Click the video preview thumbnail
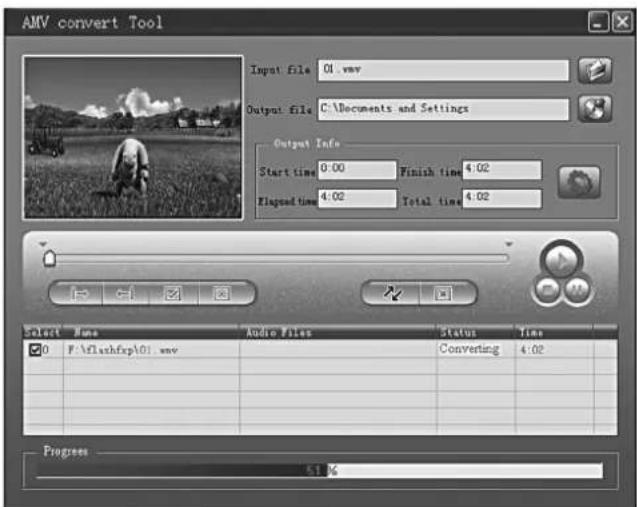This screenshot has height=507, width=637. (x=133, y=138)
